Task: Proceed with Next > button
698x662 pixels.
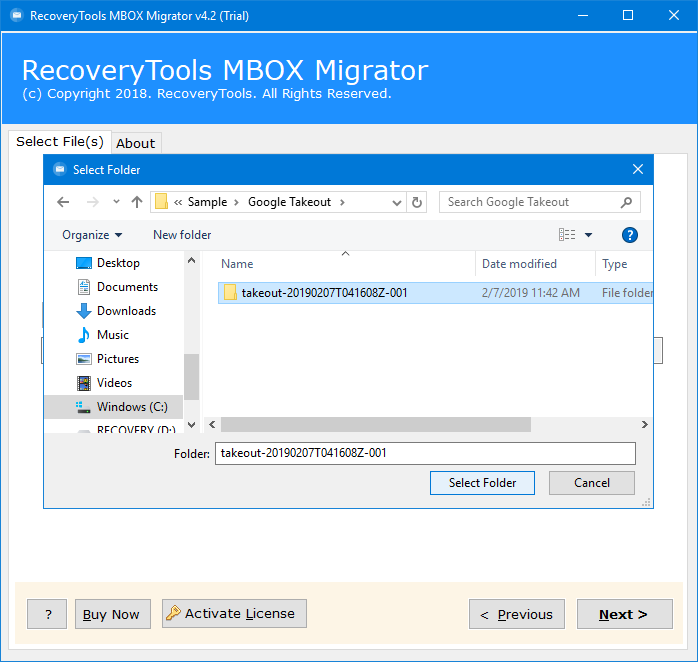Action: [625, 614]
